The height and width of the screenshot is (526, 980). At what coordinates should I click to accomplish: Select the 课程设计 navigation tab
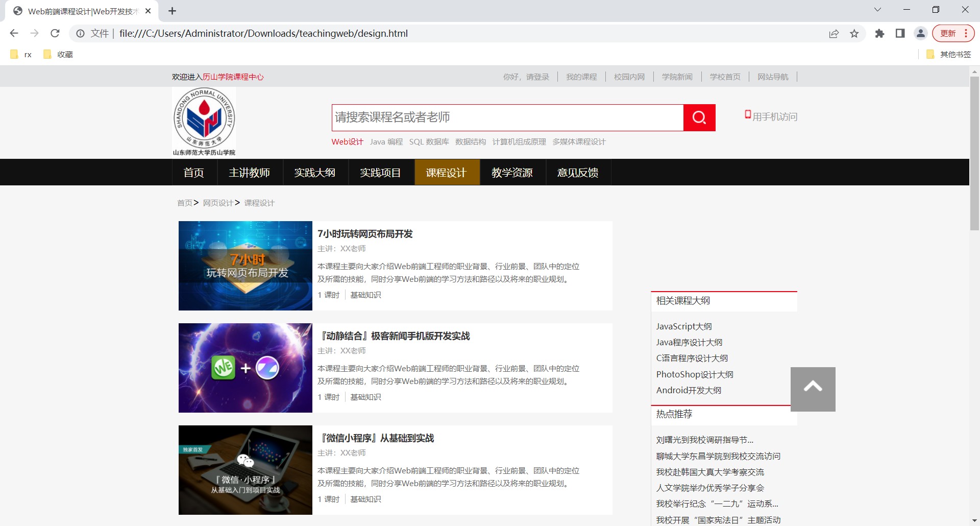tap(447, 173)
